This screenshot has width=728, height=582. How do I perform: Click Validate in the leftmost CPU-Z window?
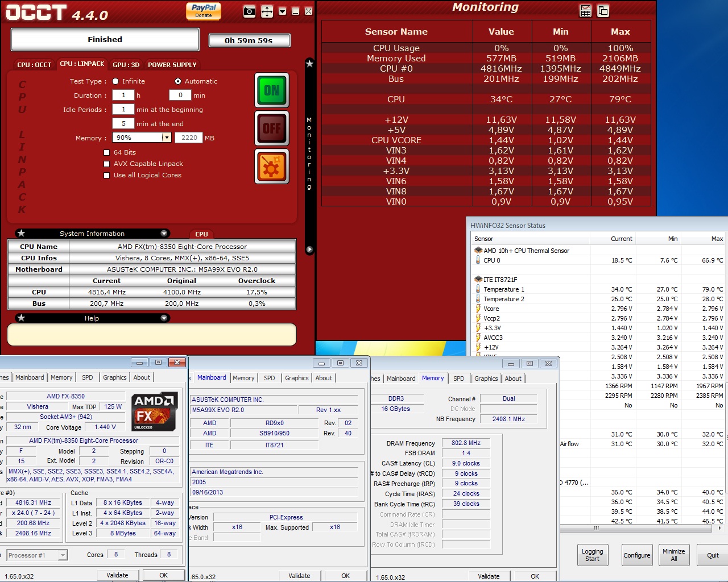[x=117, y=575]
